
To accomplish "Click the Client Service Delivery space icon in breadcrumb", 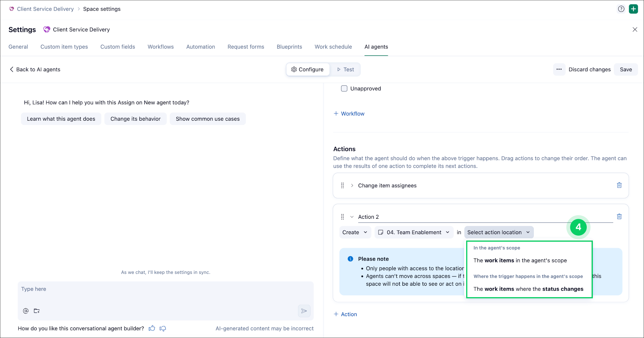I will (12, 9).
